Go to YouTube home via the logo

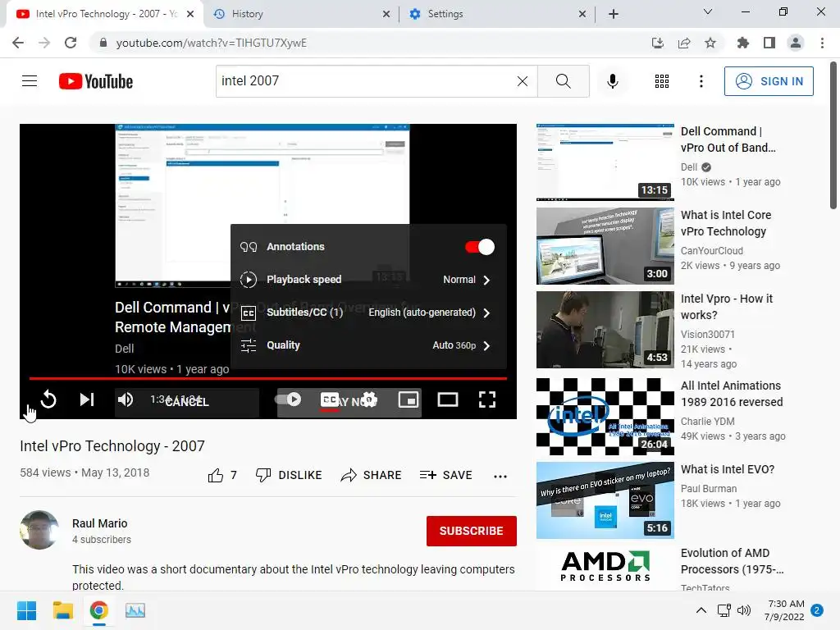[x=96, y=81]
